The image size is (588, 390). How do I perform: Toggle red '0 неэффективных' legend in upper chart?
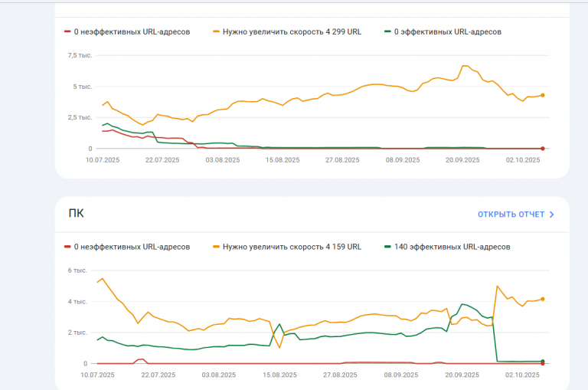click(x=127, y=32)
